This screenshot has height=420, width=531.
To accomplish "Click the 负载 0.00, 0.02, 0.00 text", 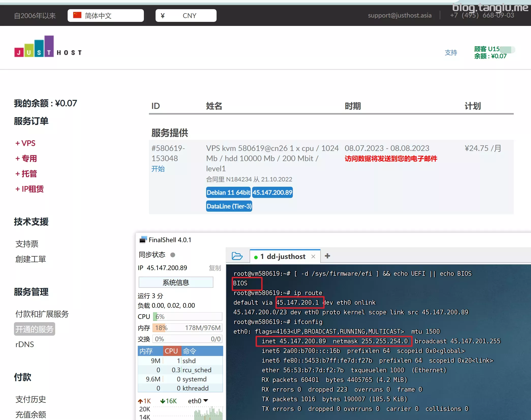I will (166, 305).
